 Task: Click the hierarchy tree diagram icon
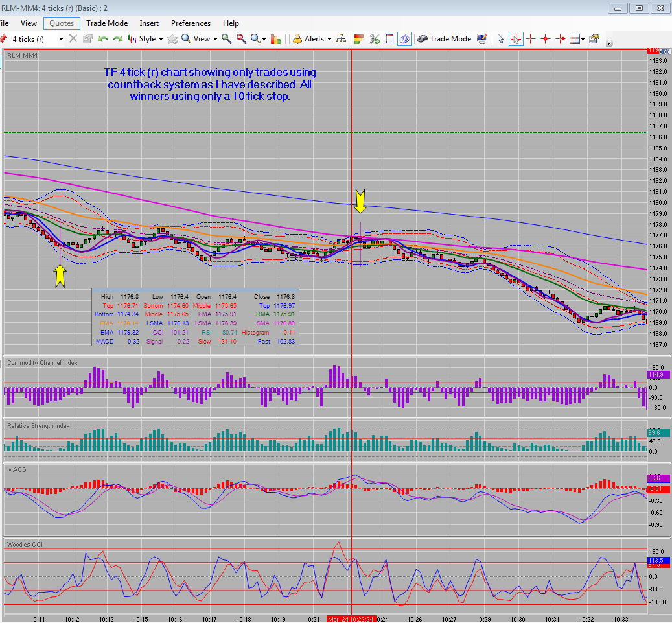click(341, 39)
